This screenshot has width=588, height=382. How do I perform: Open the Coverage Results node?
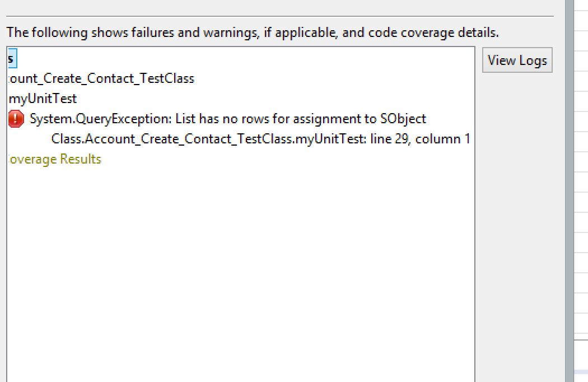tap(55, 159)
